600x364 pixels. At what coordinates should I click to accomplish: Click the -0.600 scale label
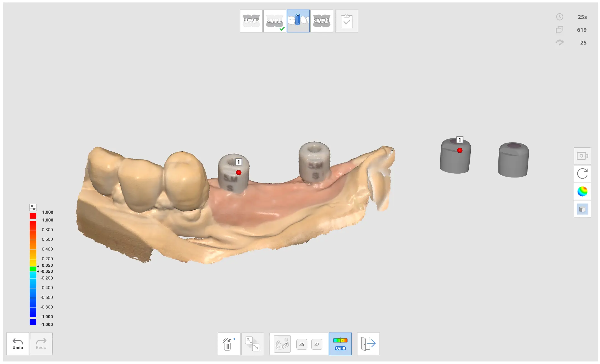(46, 297)
